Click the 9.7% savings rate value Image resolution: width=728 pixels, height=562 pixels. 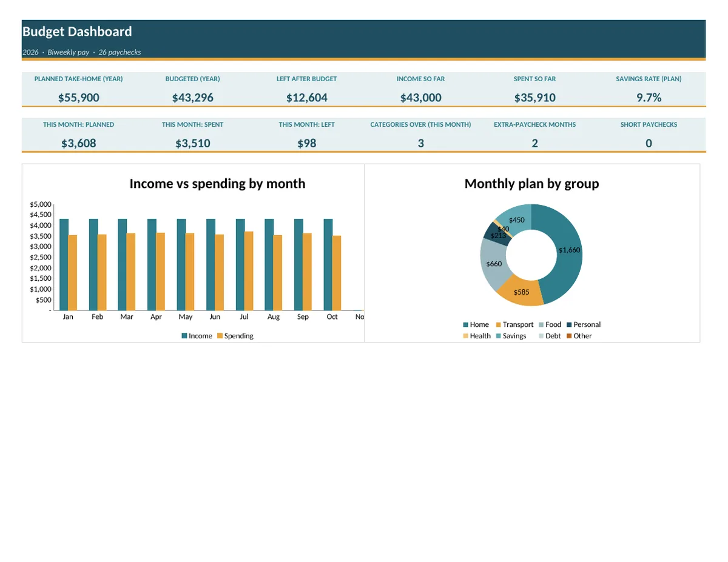click(x=649, y=98)
